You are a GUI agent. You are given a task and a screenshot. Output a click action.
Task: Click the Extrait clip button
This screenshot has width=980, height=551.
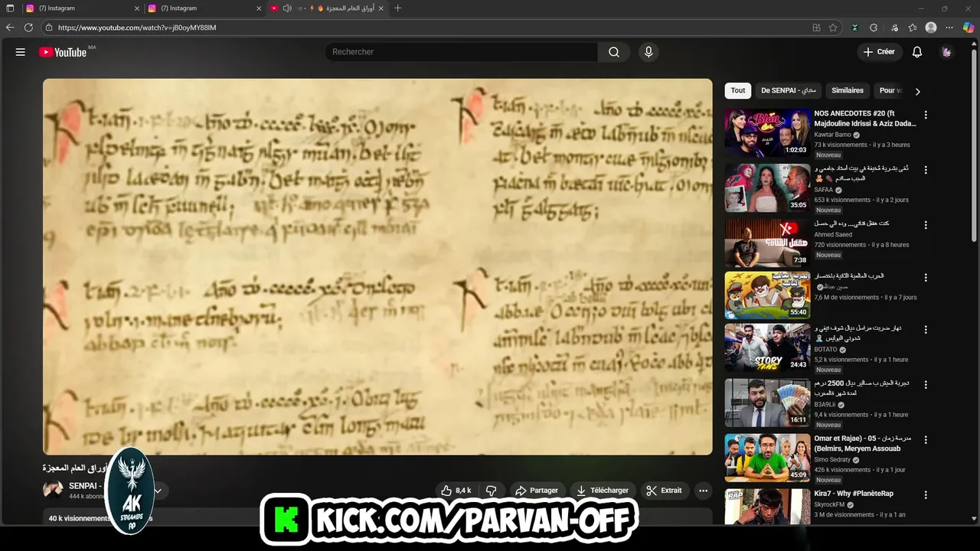pyautogui.click(x=664, y=491)
